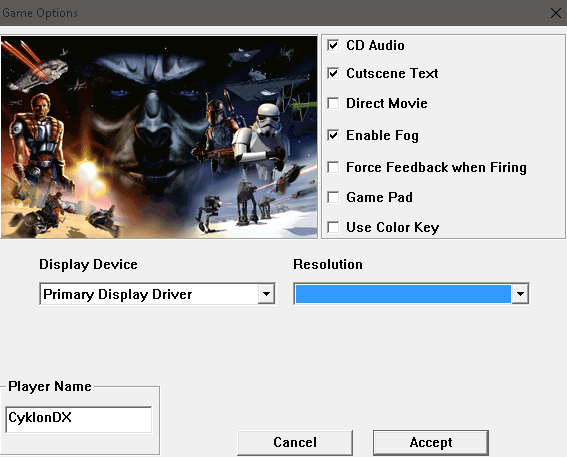Enable the Direct Movie checkbox
Screen dimensions: 567x457
(x=333, y=103)
